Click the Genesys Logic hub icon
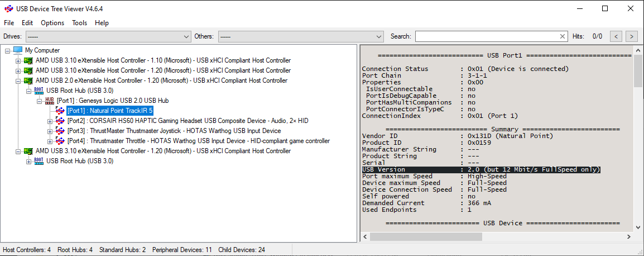 pos(50,101)
